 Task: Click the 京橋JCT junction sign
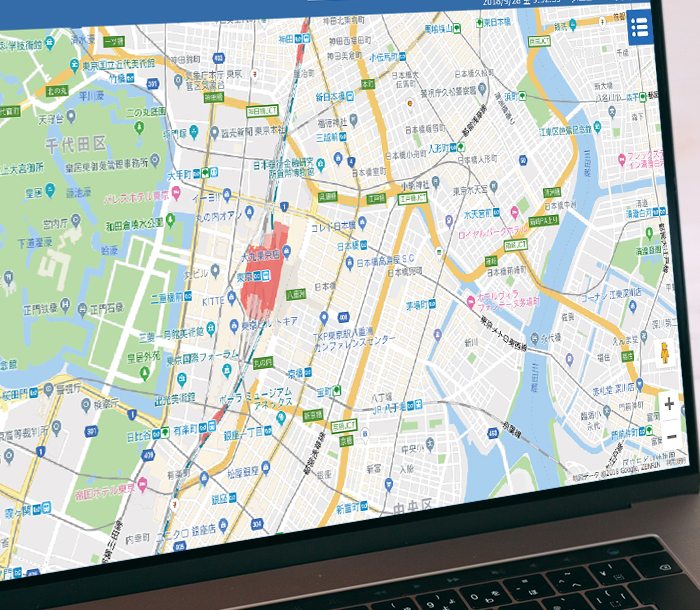point(344,425)
